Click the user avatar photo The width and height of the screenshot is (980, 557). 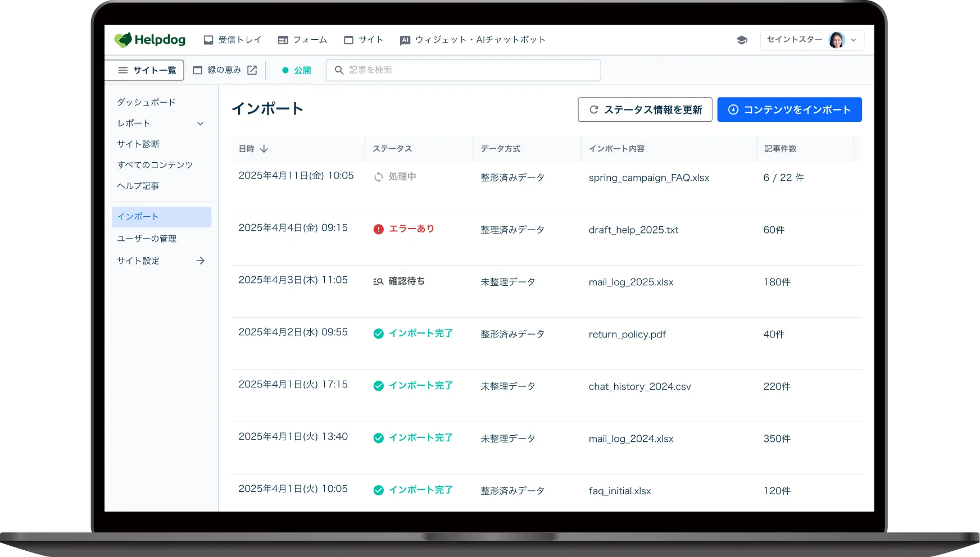836,40
